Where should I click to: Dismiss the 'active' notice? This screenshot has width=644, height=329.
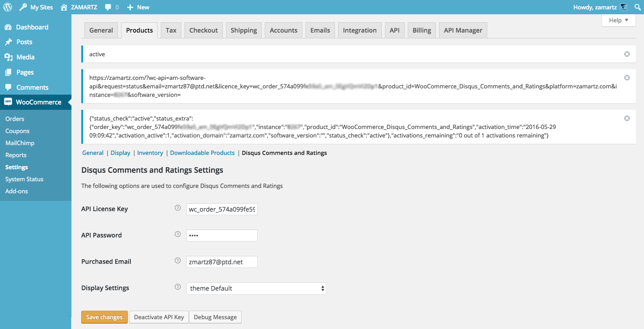point(627,54)
